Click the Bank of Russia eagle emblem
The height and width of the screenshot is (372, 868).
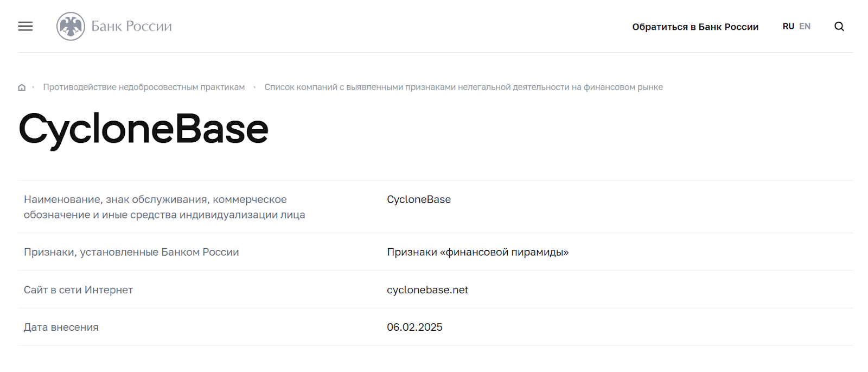[x=71, y=26]
